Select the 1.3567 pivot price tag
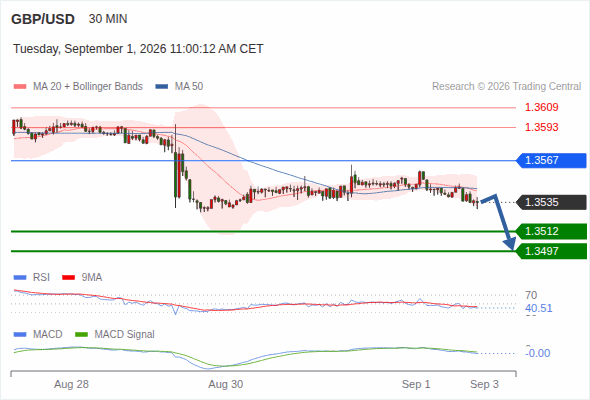The width and height of the screenshot is (590, 400). 551,161
